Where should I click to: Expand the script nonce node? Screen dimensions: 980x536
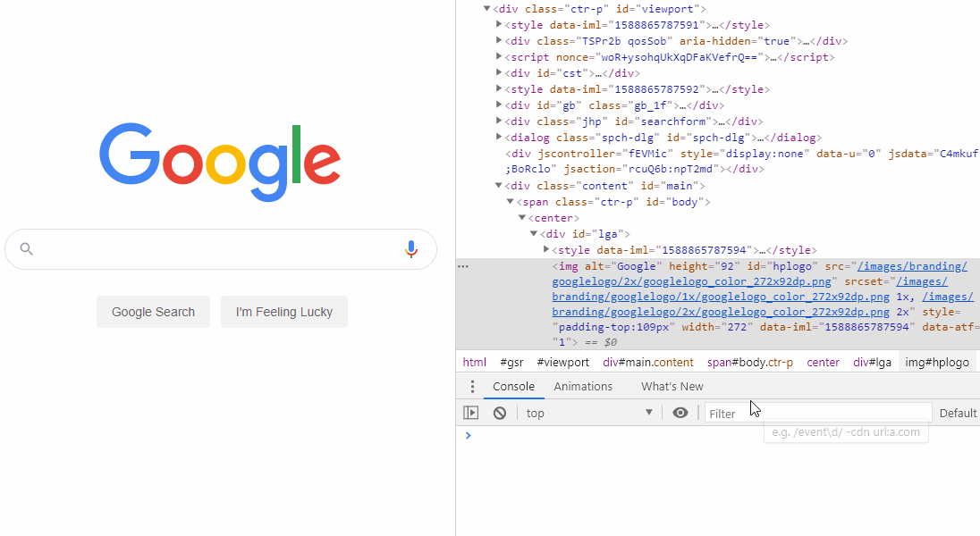pyautogui.click(x=499, y=57)
